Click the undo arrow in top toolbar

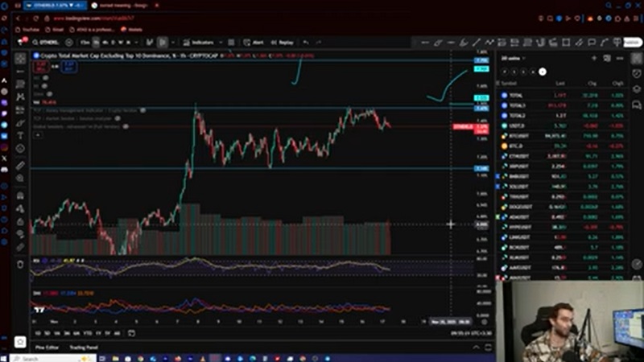[305, 42]
